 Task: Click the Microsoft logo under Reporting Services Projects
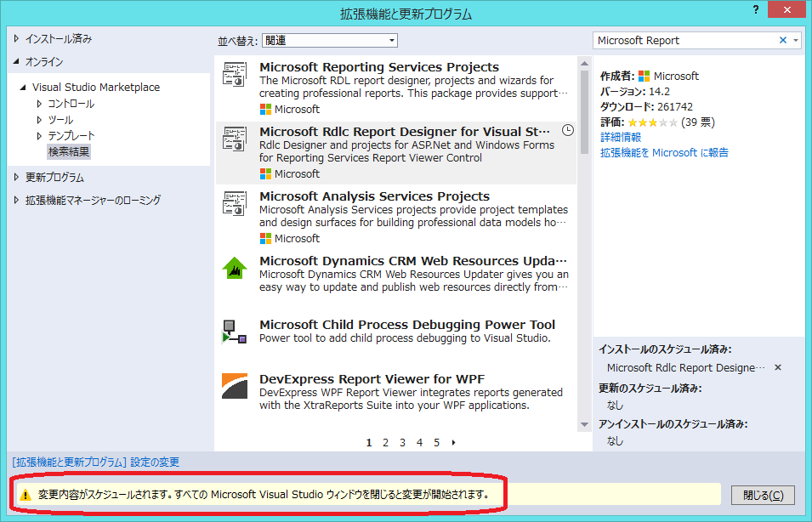tap(265, 110)
